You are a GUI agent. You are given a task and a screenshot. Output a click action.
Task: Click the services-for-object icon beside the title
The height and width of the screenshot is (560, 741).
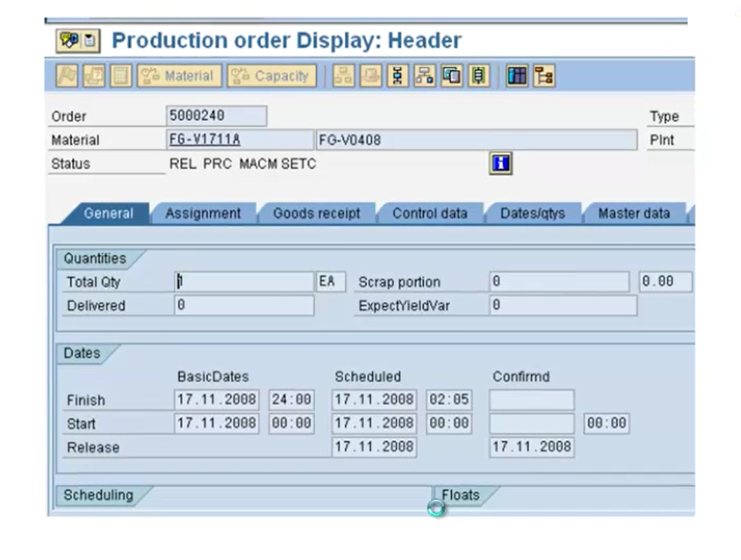tap(70, 41)
